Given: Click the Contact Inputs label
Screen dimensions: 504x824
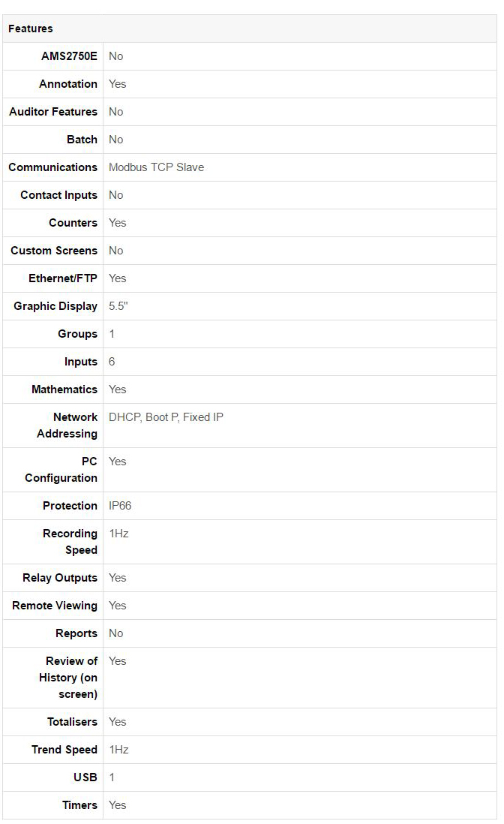Looking at the screenshot, I should click(58, 195).
